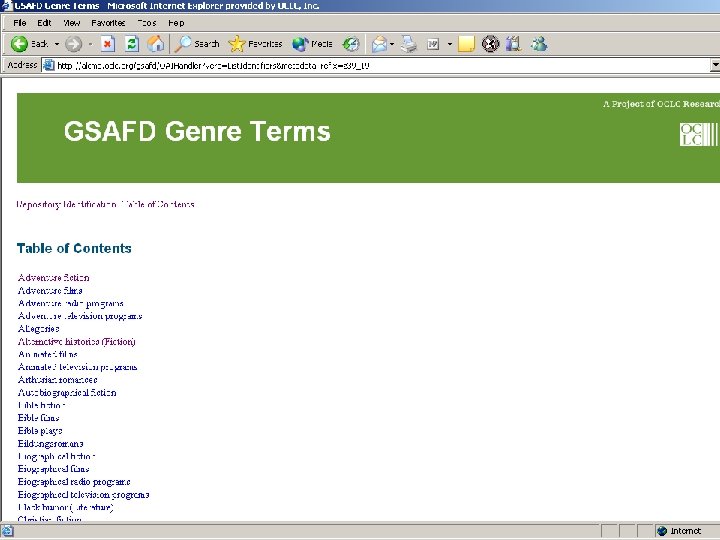Viewport: 720px width, 540px height.
Task: Open the Bible plays link
Action: coord(40,431)
